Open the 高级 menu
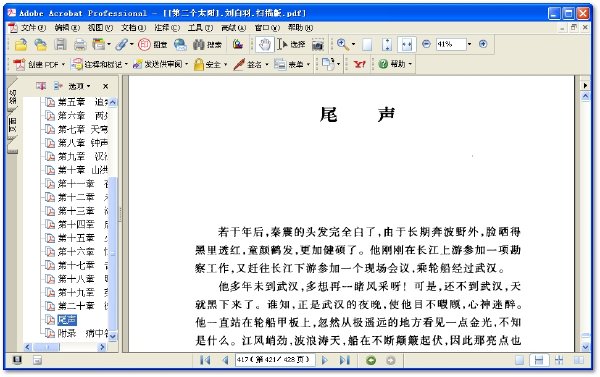The height and width of the screenshot is (377, 600). (233, 28)
